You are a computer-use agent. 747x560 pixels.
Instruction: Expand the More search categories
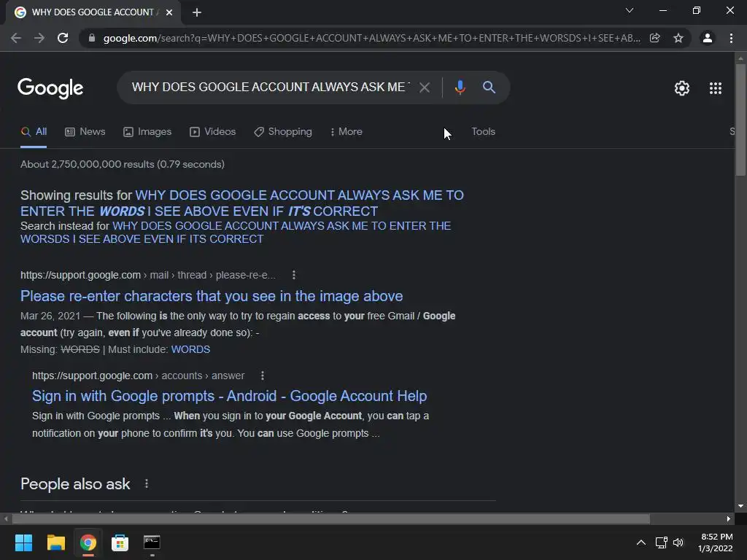point(347,132)
